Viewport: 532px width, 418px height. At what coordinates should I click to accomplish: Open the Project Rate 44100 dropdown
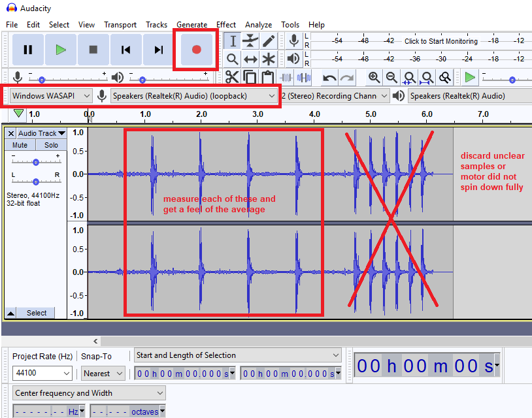tap(42, 374)
